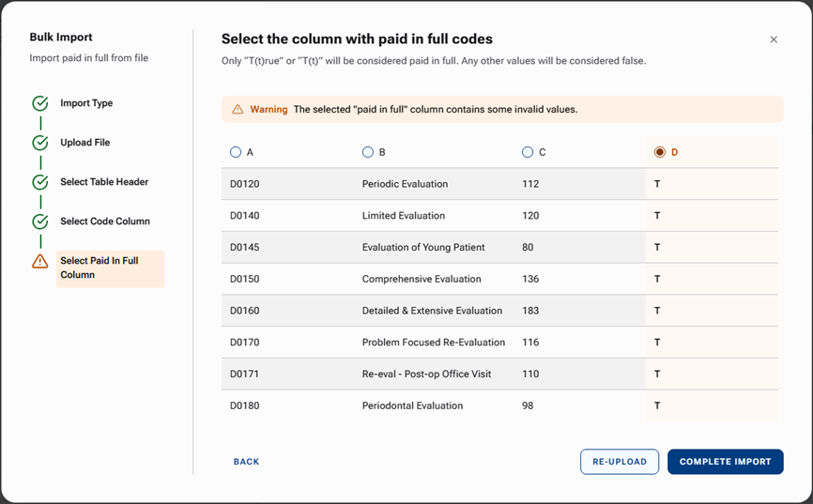Image resolution: width=813 pixels, height=504 pixels.
Task: Click the warning icon in the alert banner
Action: 238,110
